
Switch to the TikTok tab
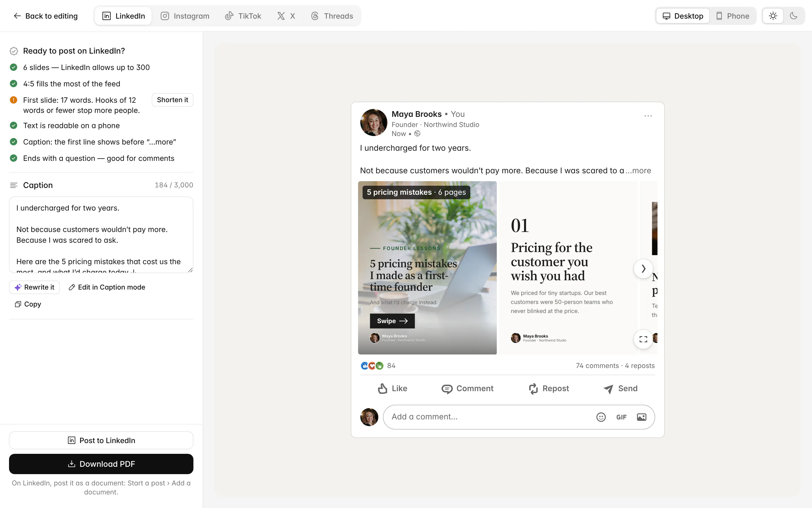(243, 16)
